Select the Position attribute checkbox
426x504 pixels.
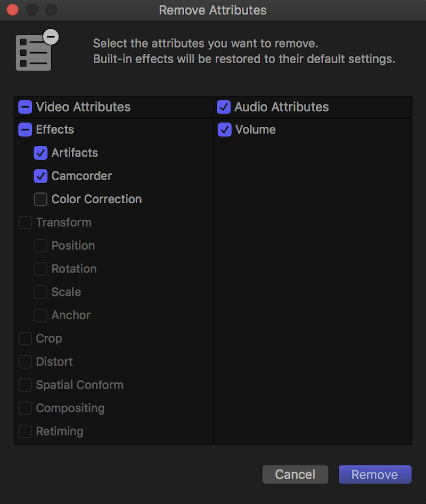[x=41, y=245]
